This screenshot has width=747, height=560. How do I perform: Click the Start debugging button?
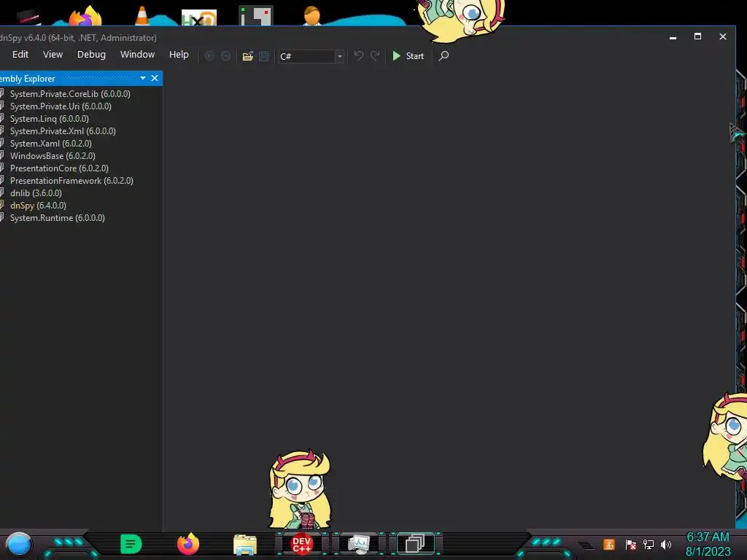coord(409,55)
